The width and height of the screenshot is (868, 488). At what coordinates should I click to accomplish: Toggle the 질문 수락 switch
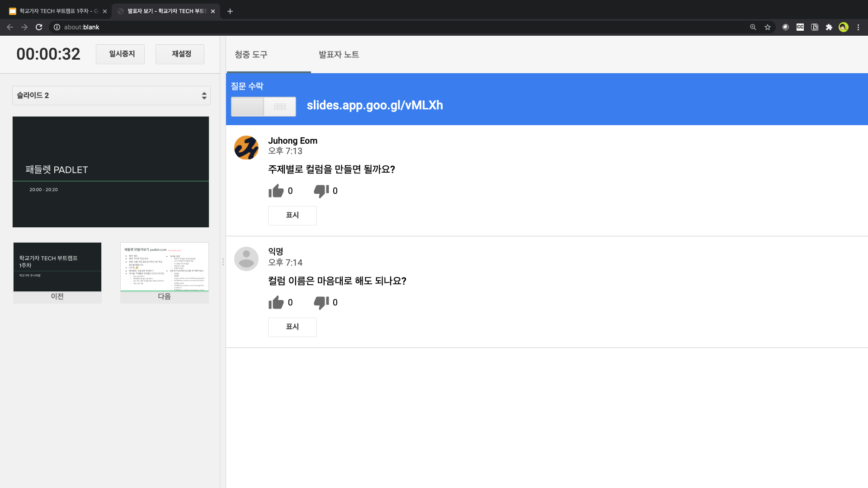click(x=264, y=107)
